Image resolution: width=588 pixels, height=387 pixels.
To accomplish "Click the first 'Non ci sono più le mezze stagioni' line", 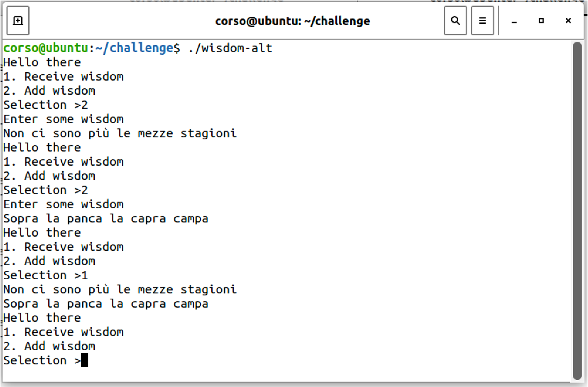I will (120, 133).
